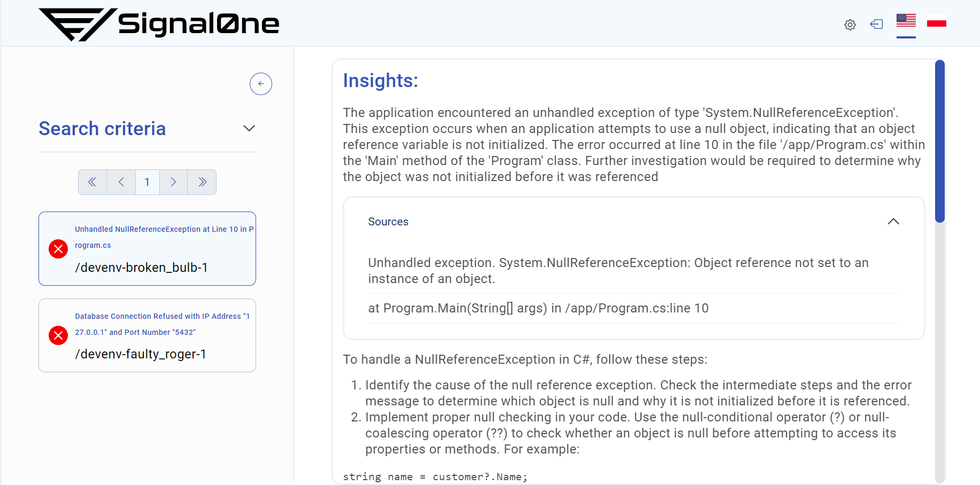
Task: Go to previous page of results
Action: (x=121, y=182)
